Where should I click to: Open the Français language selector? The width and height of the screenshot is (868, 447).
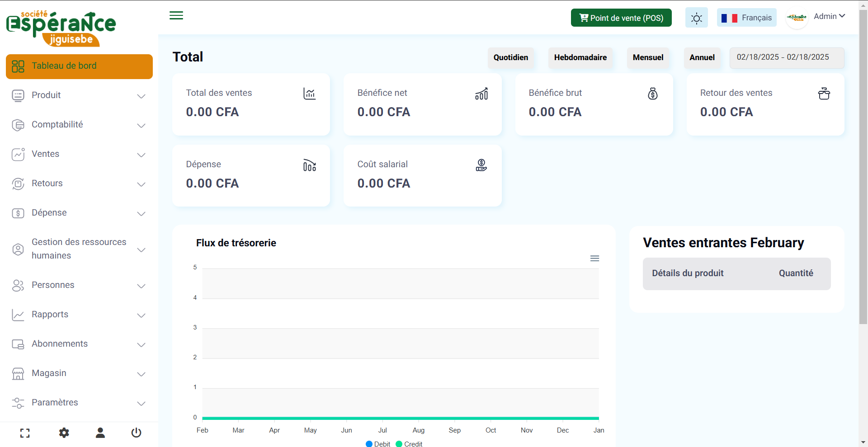746,18
